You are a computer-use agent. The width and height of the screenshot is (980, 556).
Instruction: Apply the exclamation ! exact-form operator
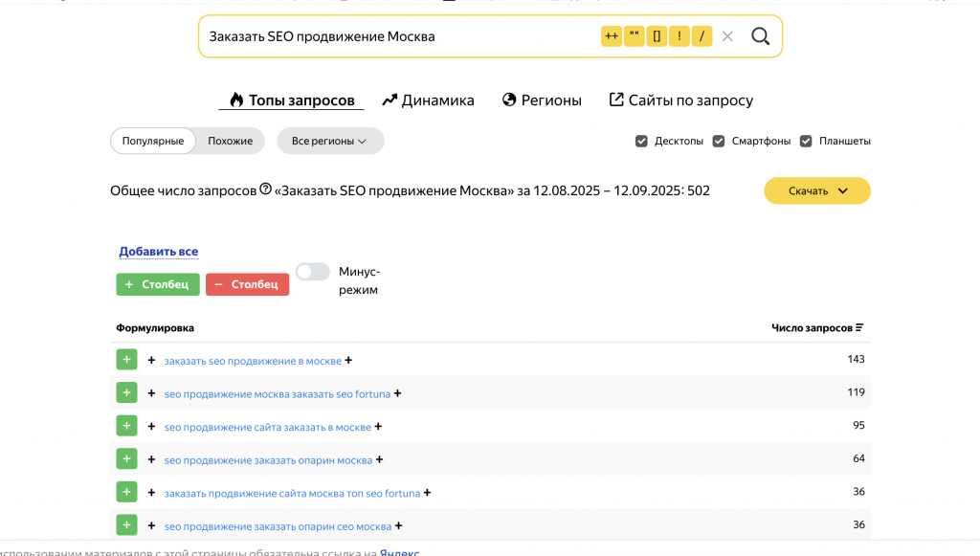pyautogui.click(x=679, y=35)
